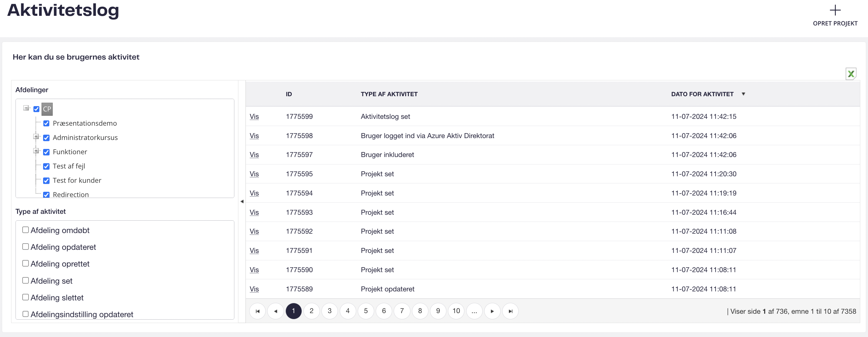Open page 6 of activity log
This screenshot has height=337, width=868.
[384, 311]
